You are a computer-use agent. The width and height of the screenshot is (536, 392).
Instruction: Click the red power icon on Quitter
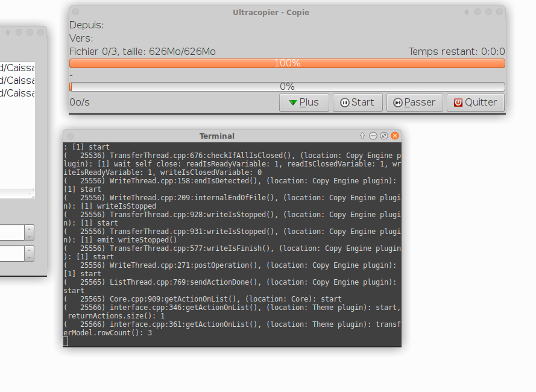pyautogui.click(x=458, y=103)
